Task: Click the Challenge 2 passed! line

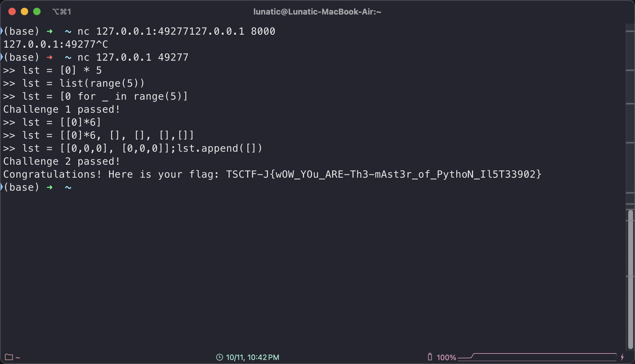Action: tap(61, 161)
